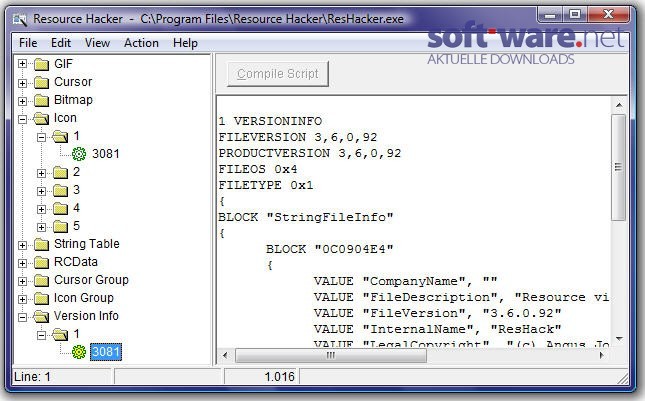Open the View menu
This screenshot has width=645, height=401.
[x=97, y=43]
